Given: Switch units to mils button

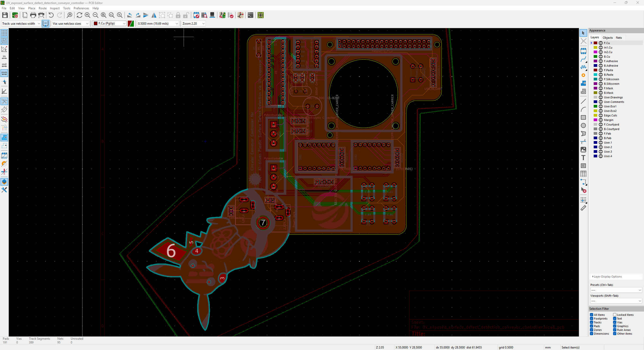Looking at the screenshot, I should tap(4, 65).
